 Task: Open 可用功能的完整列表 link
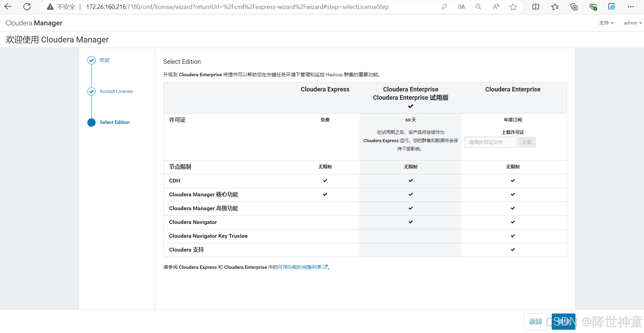pyautogui.click(x=300, y=267)
